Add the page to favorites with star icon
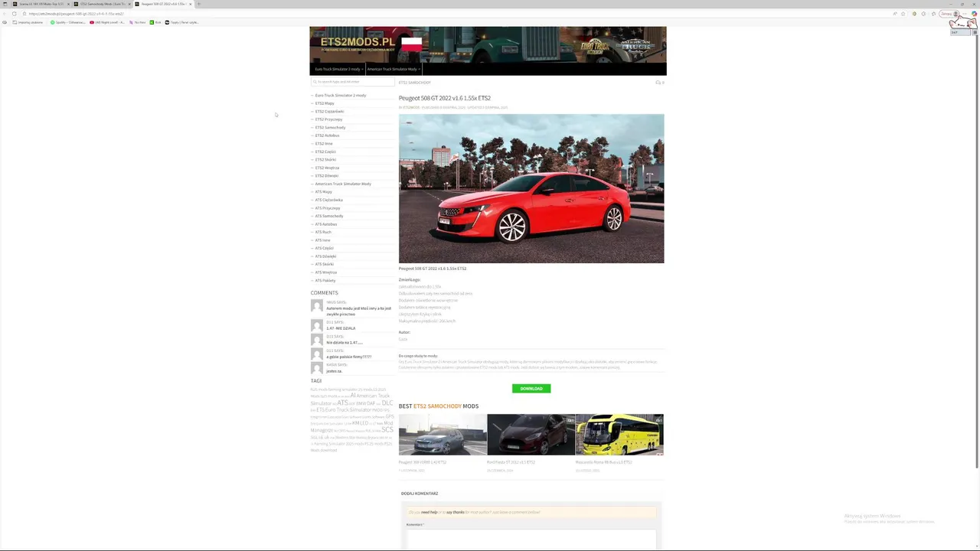Viewport: 980px width, 551px height. [x=903, y=14]
